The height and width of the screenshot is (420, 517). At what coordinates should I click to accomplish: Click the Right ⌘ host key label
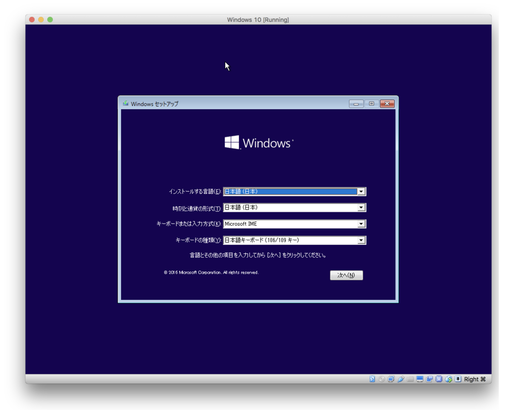click(x=475, y=379)
